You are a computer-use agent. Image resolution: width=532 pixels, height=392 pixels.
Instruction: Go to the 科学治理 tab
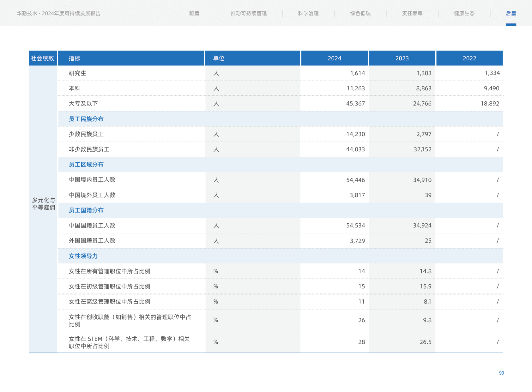(x=308, y=13)
